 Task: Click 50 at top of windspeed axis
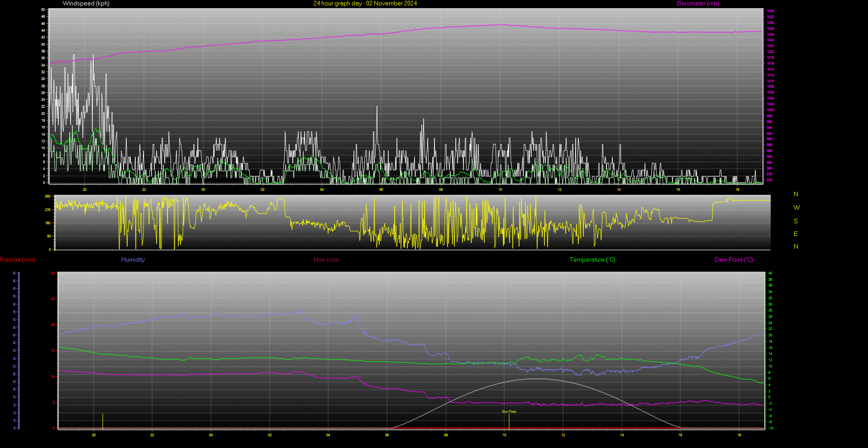(43, 9)
